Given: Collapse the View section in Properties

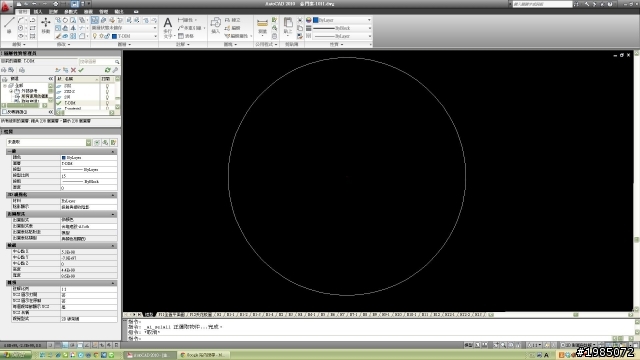Looking at the screenshot, I should click(x=113, y=246).
